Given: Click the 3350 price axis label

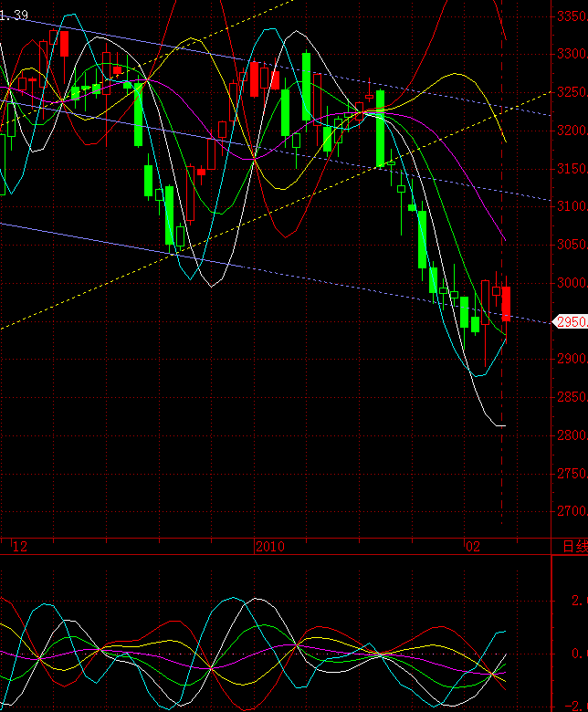Looking at the screenshot, I should point(572,16).
